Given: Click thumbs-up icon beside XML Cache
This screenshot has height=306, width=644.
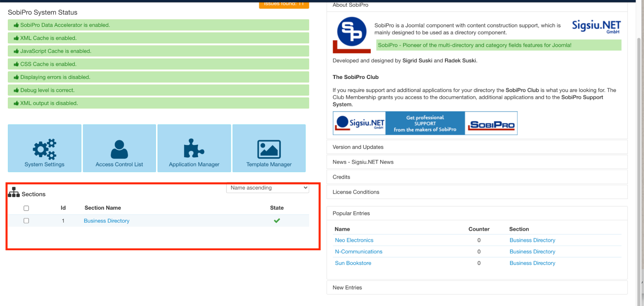Looking at the screenshot, I should tap(16, 38).
